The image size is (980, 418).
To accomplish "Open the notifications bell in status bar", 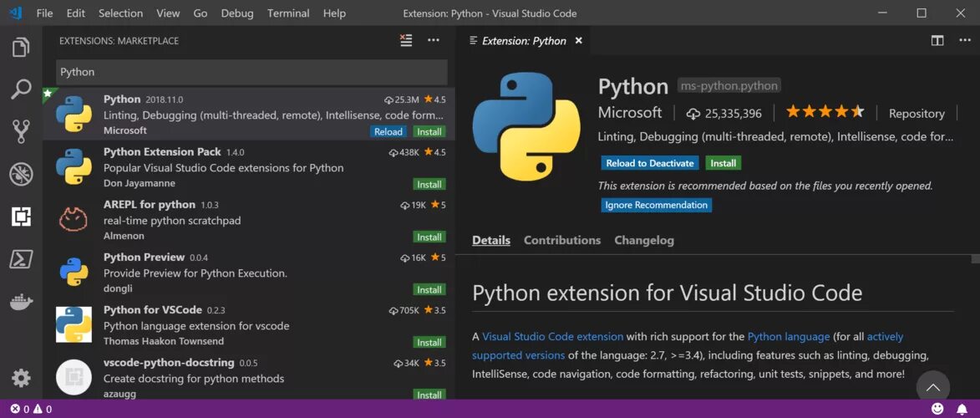I will [x=962, y=410].
